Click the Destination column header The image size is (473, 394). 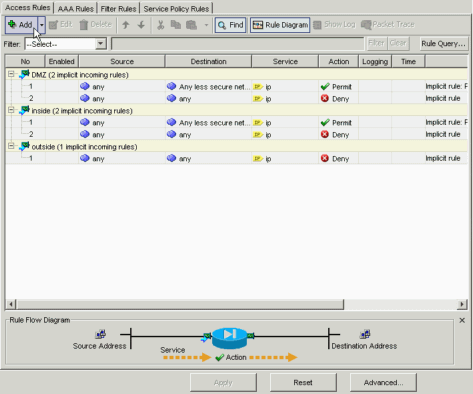[208, 62]
